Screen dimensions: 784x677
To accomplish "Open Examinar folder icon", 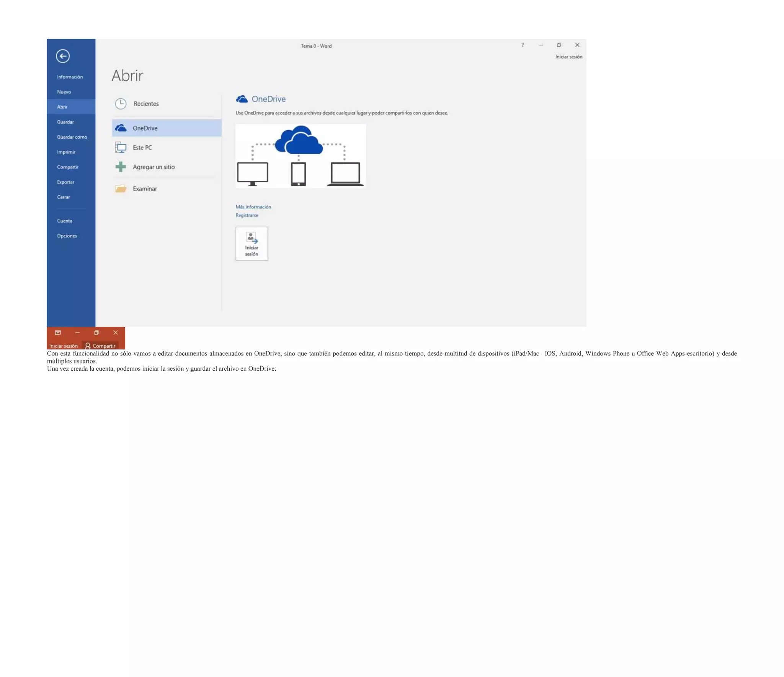I will click(x=121, y=188).
